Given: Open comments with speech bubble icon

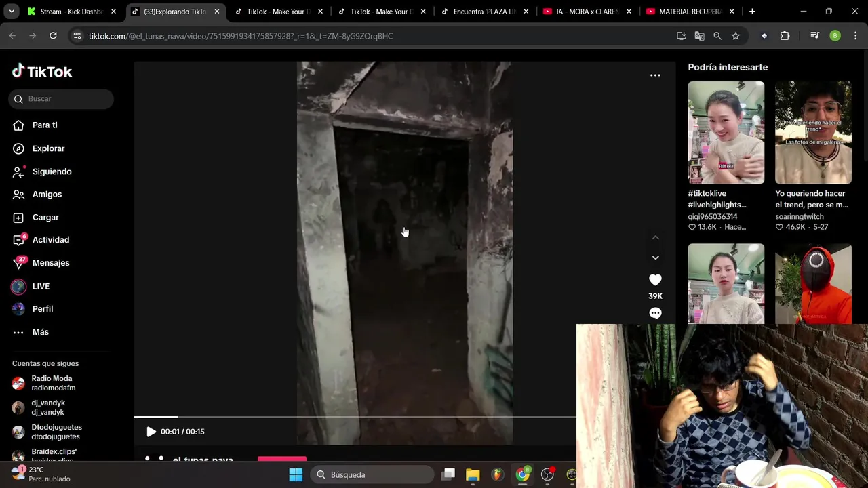Looking at the screenshot, I should [655, 313].
